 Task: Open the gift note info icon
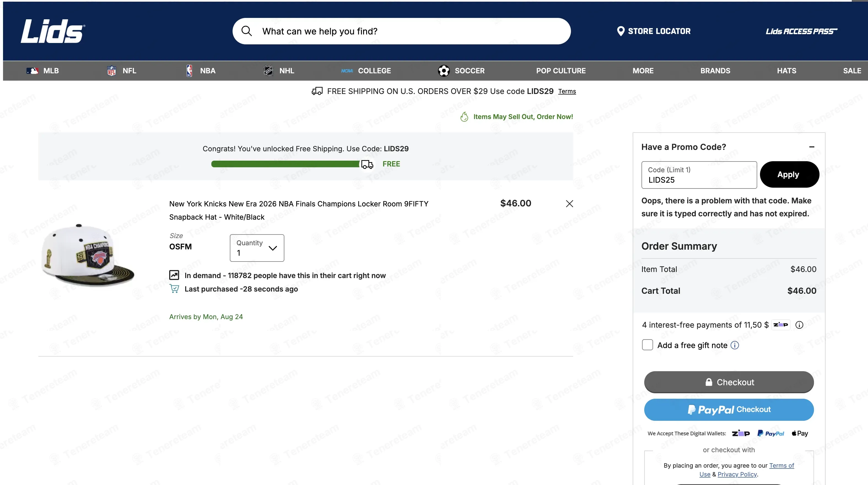click(x=735, y=345)
